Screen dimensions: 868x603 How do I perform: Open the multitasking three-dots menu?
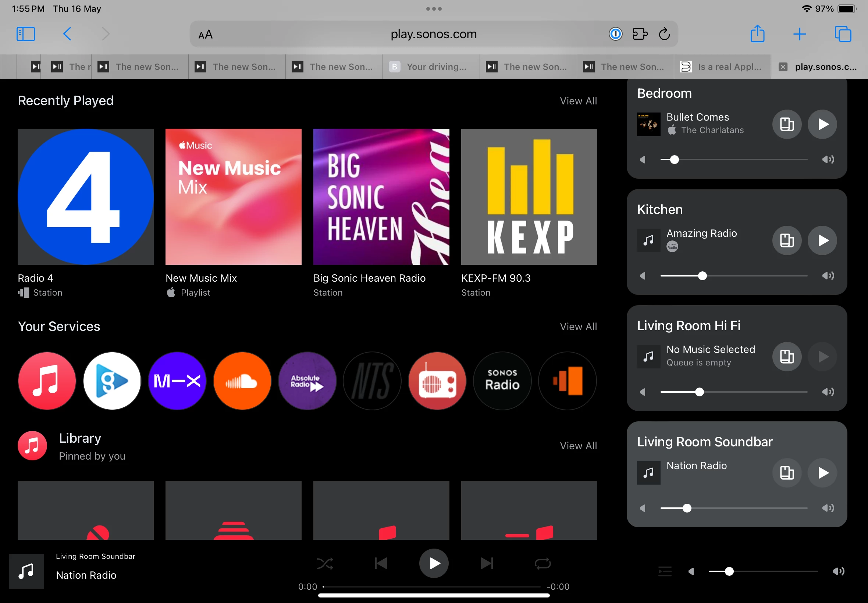pos(434,9)
